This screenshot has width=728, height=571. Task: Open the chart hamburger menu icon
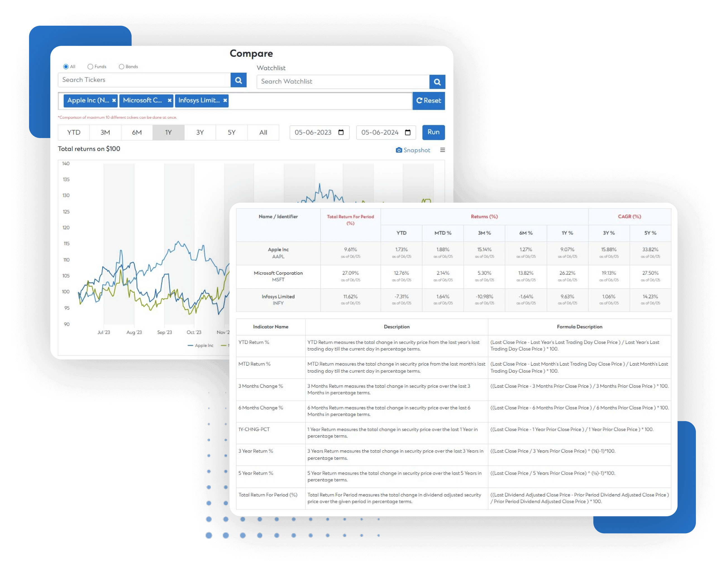click(442, 150)
